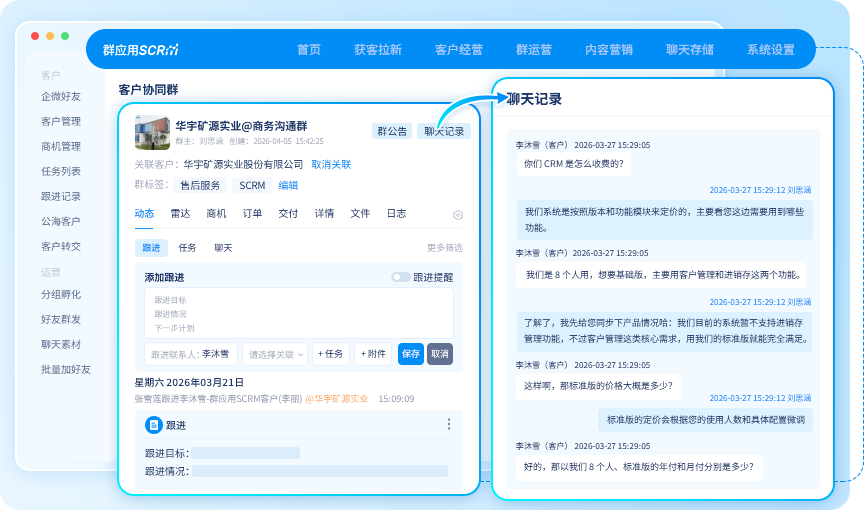Viewport: 864px width, 510px height.
Task: Open the 系统设置 menu
Action: pyautogui.click(x=770, y=50)
